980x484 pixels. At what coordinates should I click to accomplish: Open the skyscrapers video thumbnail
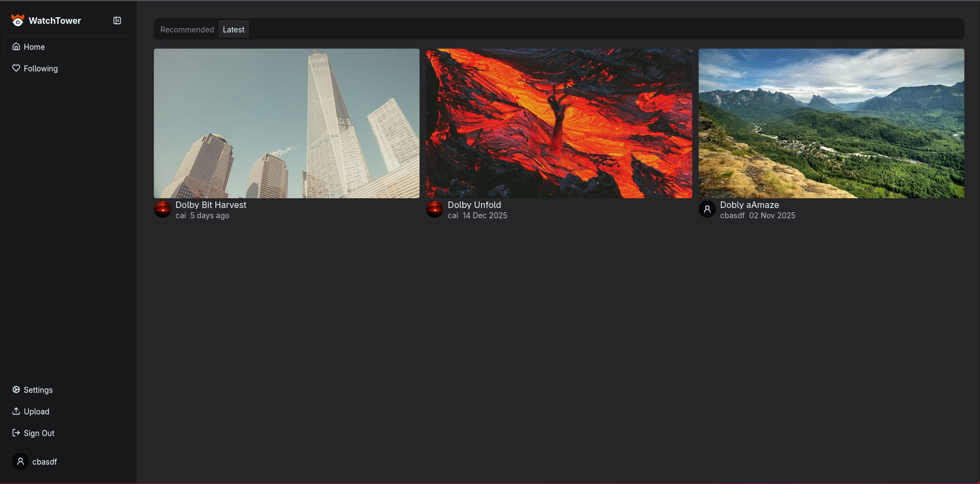pos(287,123)
